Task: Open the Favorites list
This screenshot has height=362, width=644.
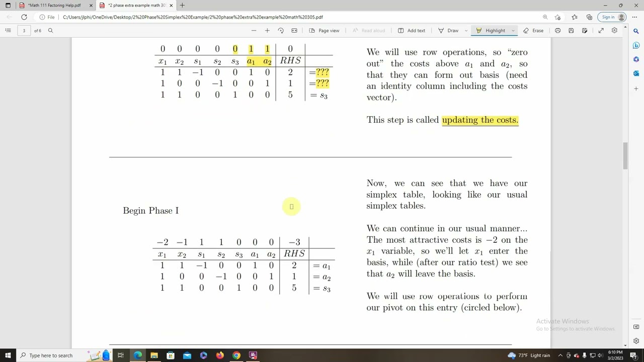Action: point(575,17)
